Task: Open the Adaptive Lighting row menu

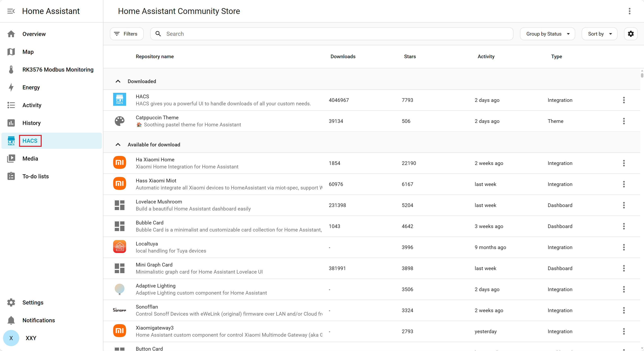Action: 624,289
